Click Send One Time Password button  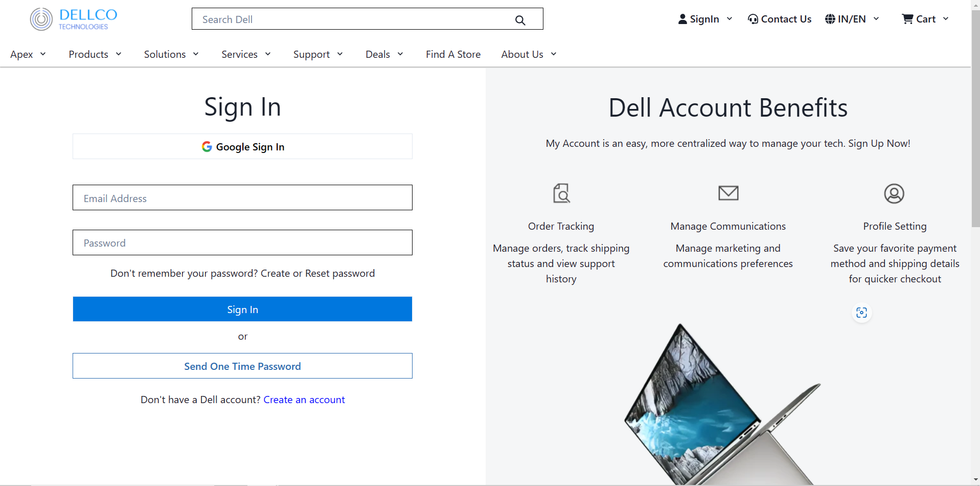click(x=242, y=366)
